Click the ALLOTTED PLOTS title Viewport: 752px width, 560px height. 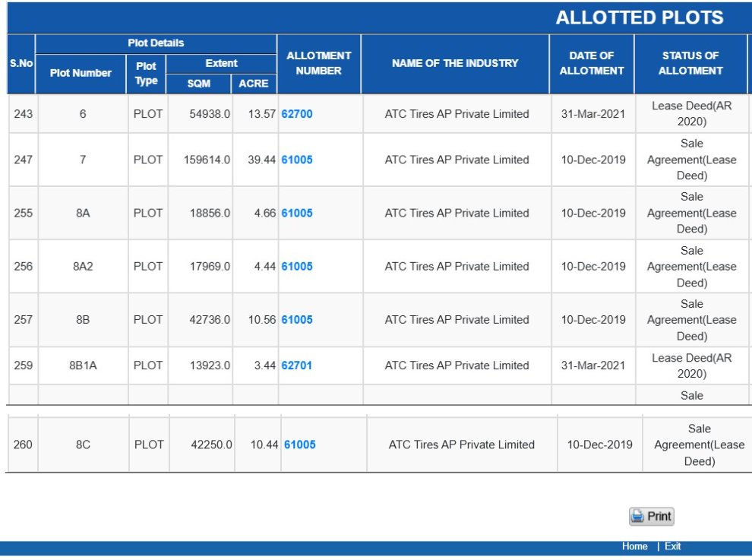pos(640,17)
